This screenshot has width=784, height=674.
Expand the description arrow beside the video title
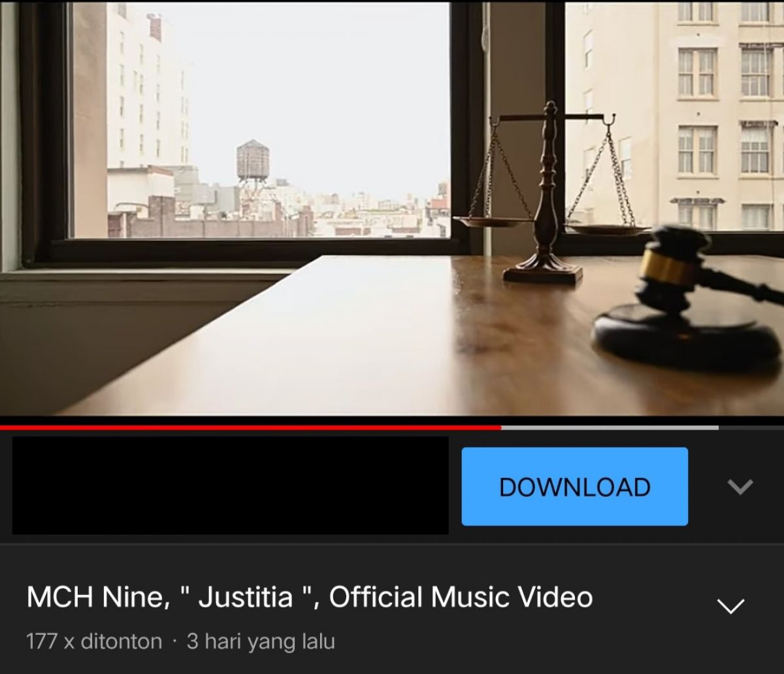(x=731, y=606)
